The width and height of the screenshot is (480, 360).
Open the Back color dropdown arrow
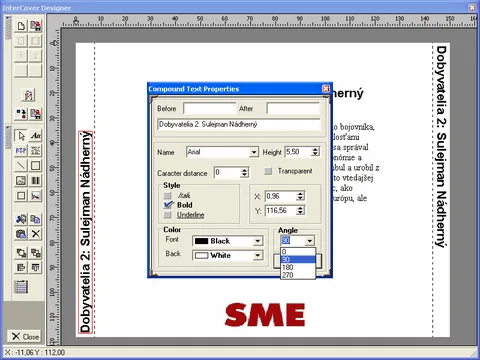coord(258,256)
